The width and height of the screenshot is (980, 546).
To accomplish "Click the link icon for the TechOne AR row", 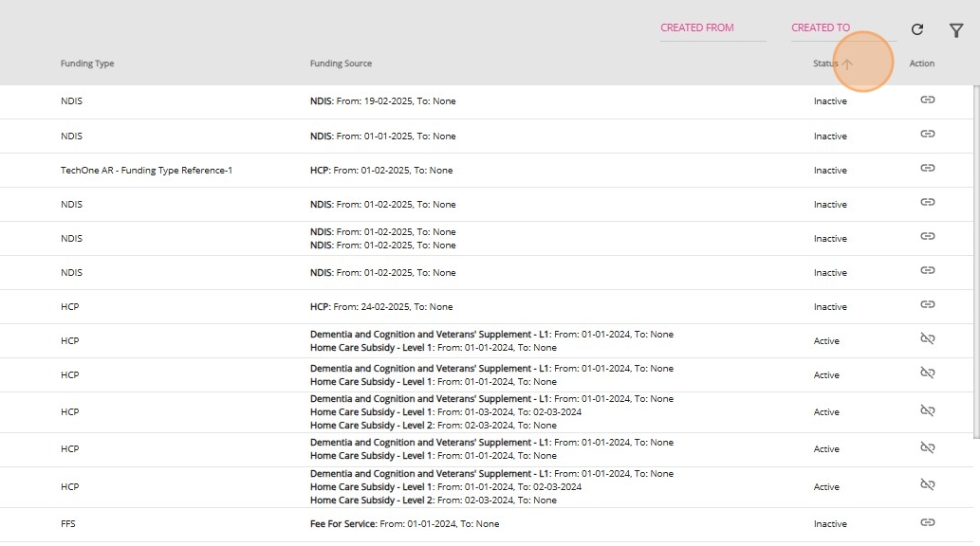I will [928, 168].
